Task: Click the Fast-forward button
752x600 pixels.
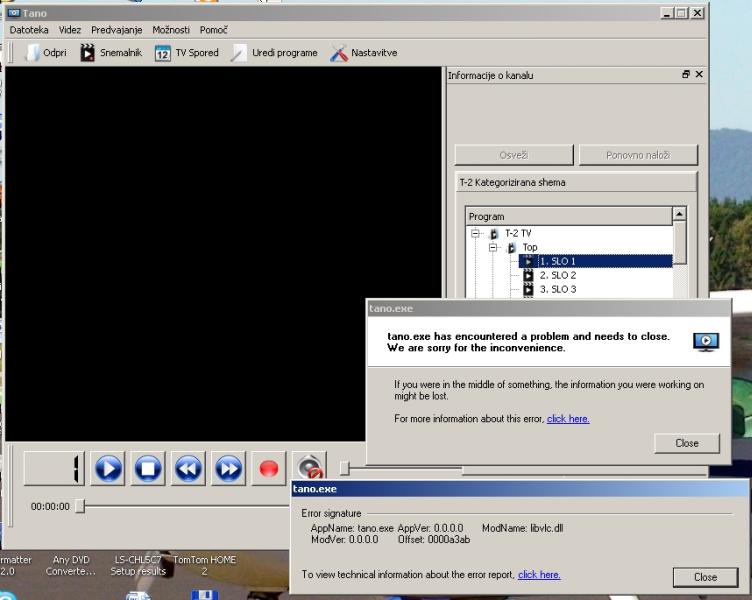Action: click(228, 468)
